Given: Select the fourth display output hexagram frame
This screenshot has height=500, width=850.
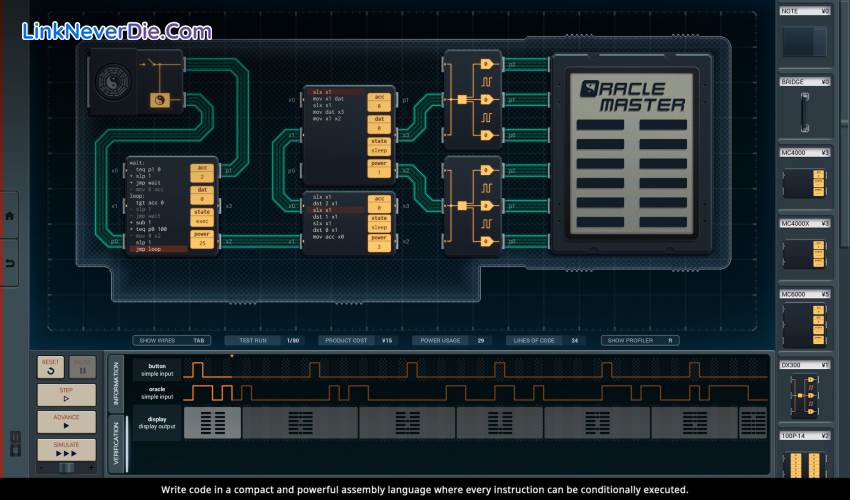Looking at the screenshot, I should pyautogui.click(x=500, y=423).
